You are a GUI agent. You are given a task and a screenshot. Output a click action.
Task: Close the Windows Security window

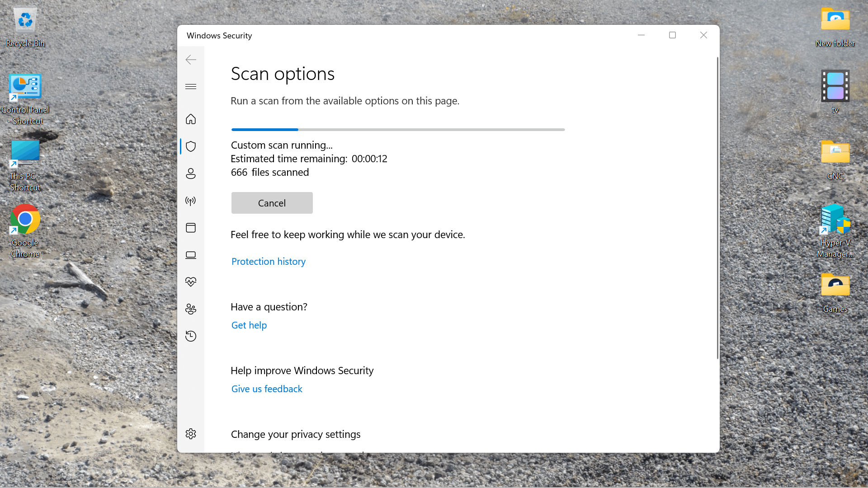[x=703, y=35]
